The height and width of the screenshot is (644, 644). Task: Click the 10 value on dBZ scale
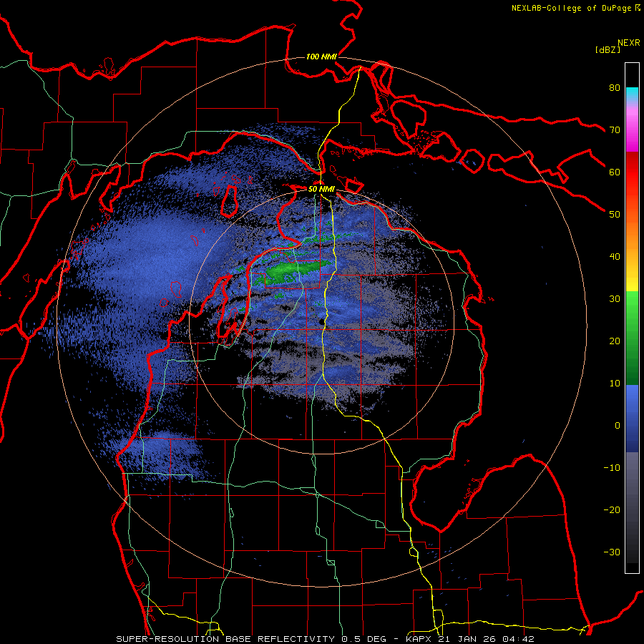[615, 384]
